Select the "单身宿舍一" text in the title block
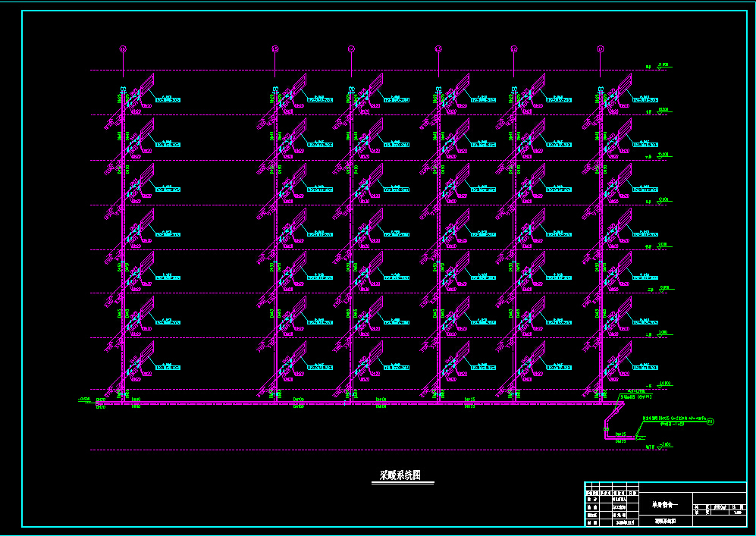Viewport: 756px width, 536px height. pyautogui.click(x=665, y=505)
